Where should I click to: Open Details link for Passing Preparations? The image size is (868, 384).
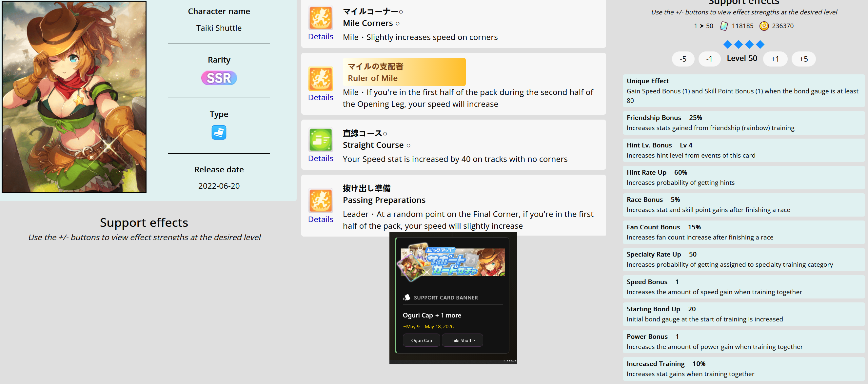pos(320,219)
